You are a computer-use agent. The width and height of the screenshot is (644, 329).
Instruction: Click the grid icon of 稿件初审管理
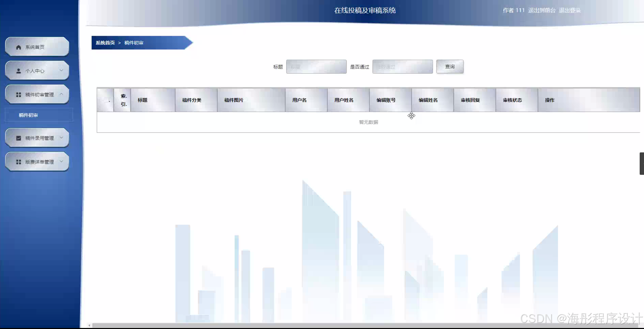click(x=18, y=95)
